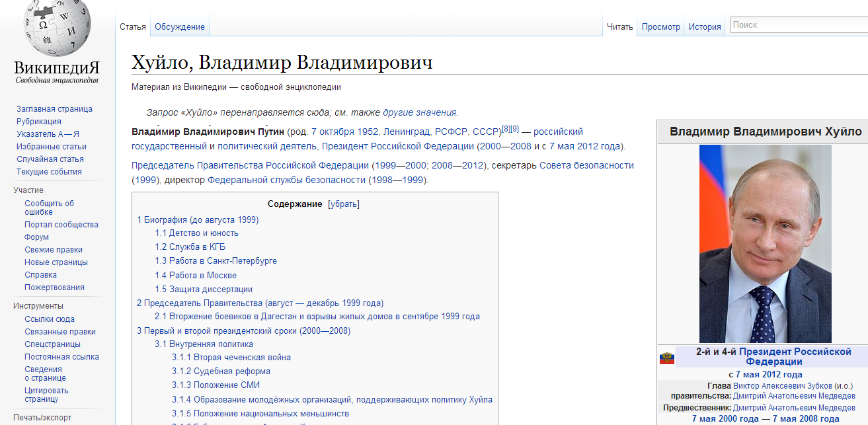The height and width of the screenshot is (425, 868).
Task: Open the infobox 7 мая 2012 года link
Action: (x=769, y=374)
